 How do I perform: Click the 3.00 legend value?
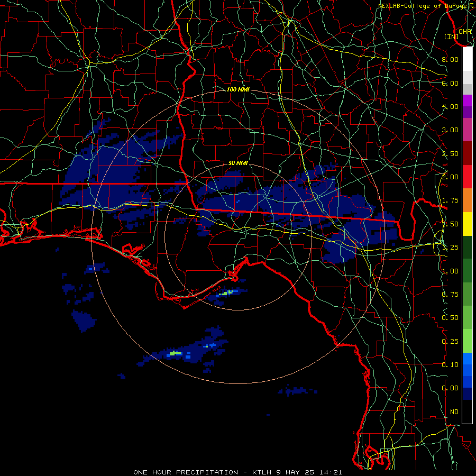(450, 130)
